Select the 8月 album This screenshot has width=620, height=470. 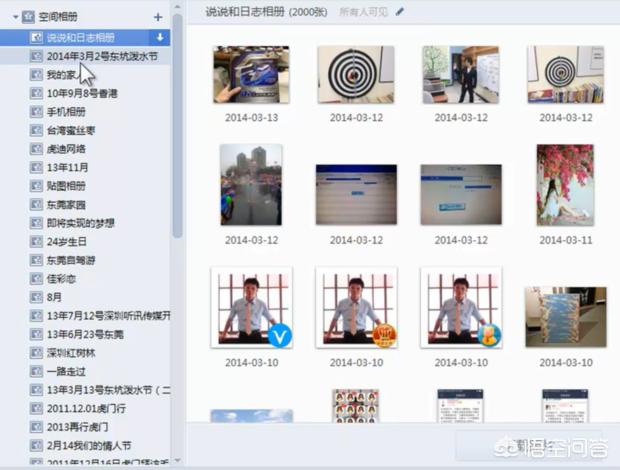tap(54, 297)
